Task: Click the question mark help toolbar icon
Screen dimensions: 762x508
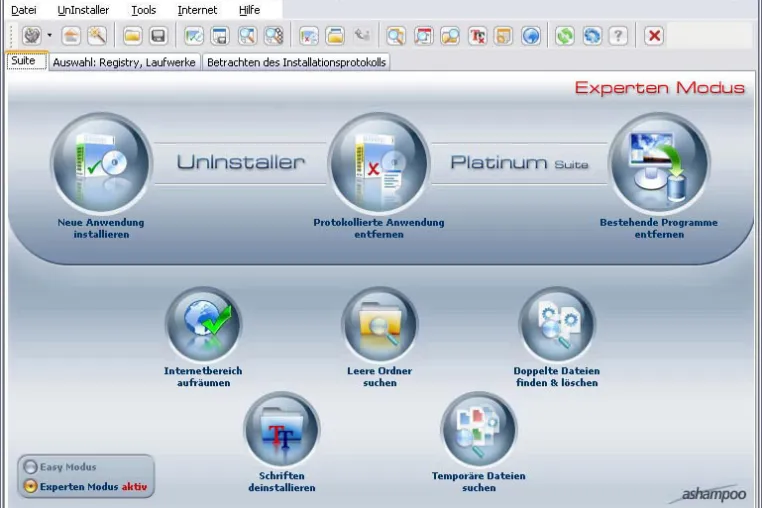Action: pyautogui.click(x=618, y=35)
